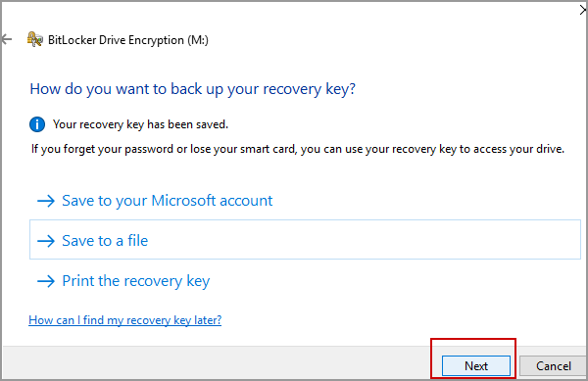Click arrow icon beside Save to your Microsoft account
The width and height of the screenshot is (588, 381).
click(46, 201)
